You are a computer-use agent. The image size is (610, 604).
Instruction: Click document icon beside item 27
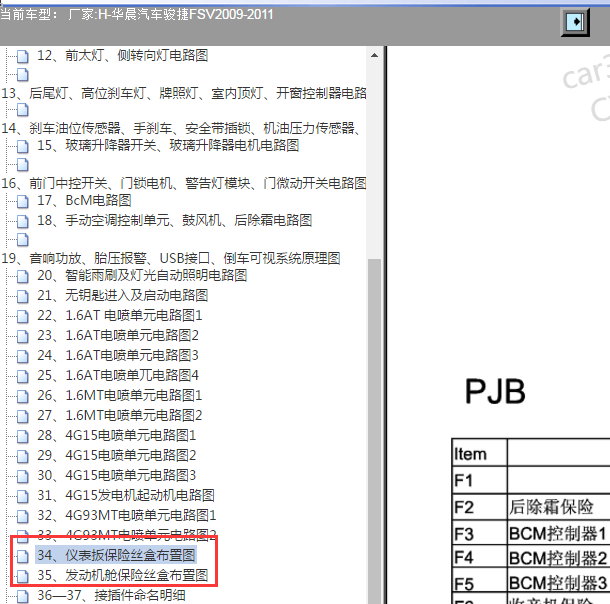click(23, 416)
